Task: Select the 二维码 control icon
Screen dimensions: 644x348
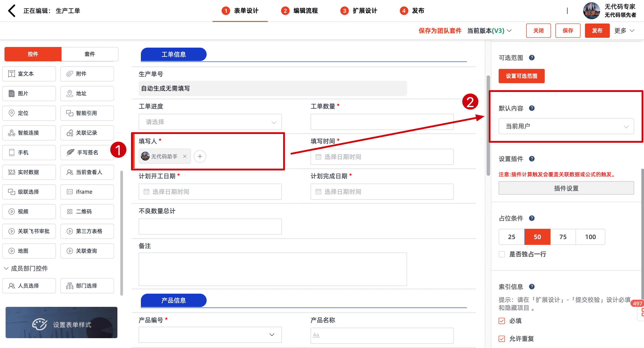Action: click(70, 212)
